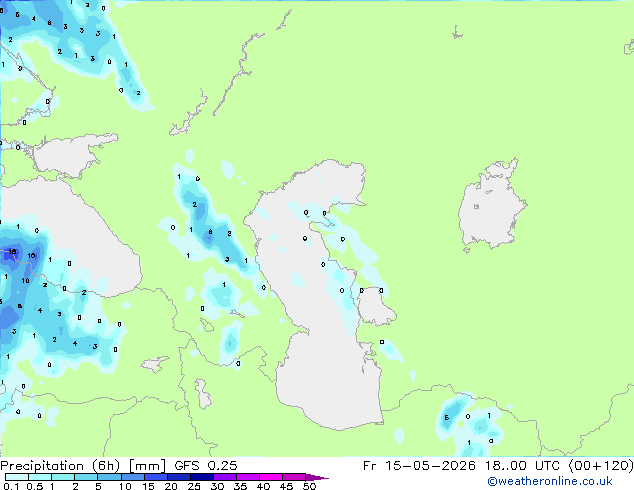This screenshot has width=634, height=490.
Task: Click the '(00+120)' forecast offset text
Action: click(x=601, y=466)
